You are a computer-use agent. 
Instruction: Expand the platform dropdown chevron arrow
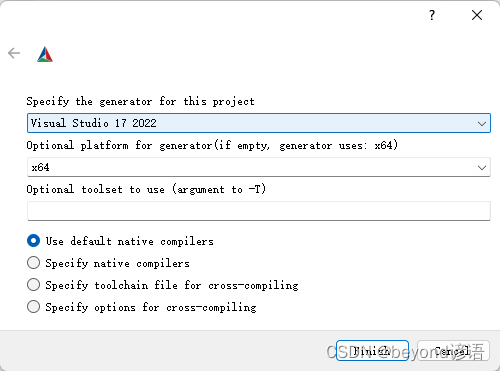(482, 168)
